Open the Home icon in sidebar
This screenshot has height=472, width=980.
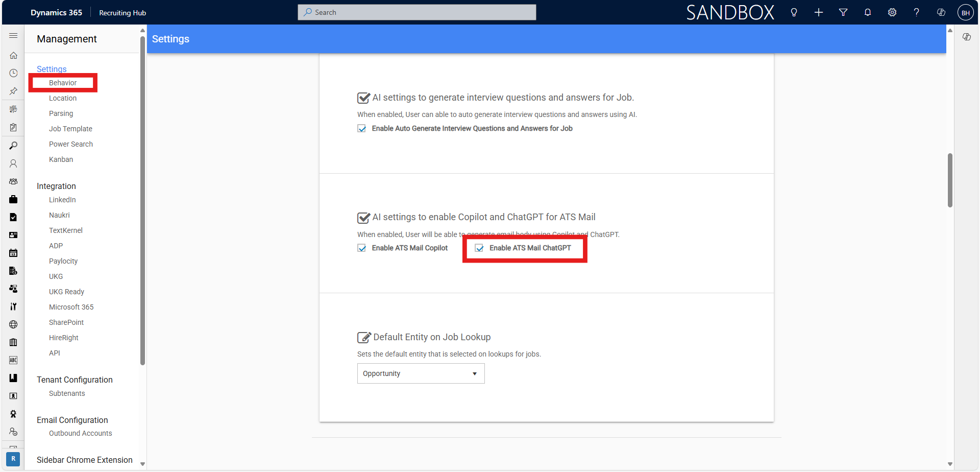click(x=13, y=55)
